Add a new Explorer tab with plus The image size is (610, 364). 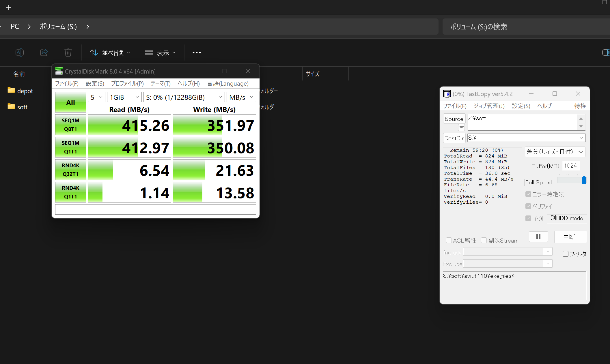click(9, 7)
